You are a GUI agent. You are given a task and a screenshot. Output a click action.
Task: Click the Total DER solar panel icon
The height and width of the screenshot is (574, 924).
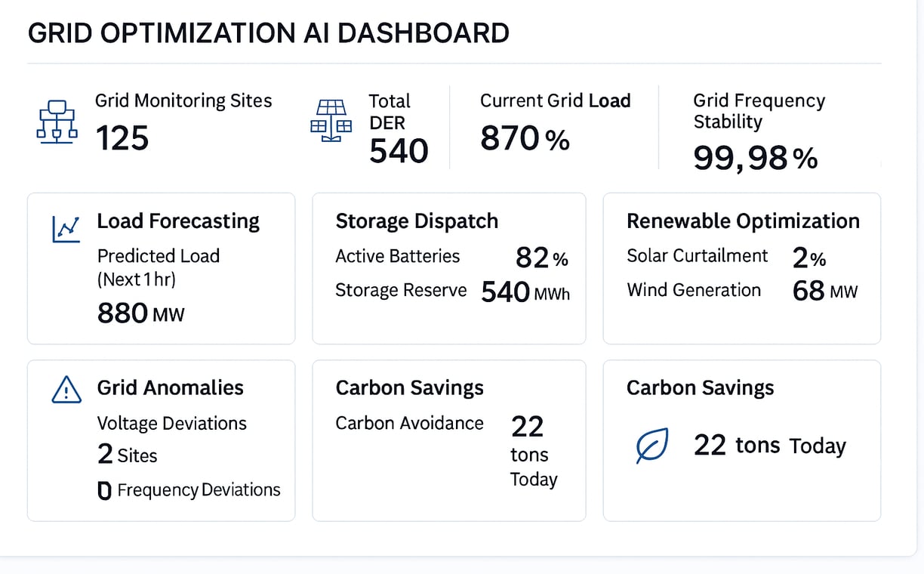(x=331, y=121)
